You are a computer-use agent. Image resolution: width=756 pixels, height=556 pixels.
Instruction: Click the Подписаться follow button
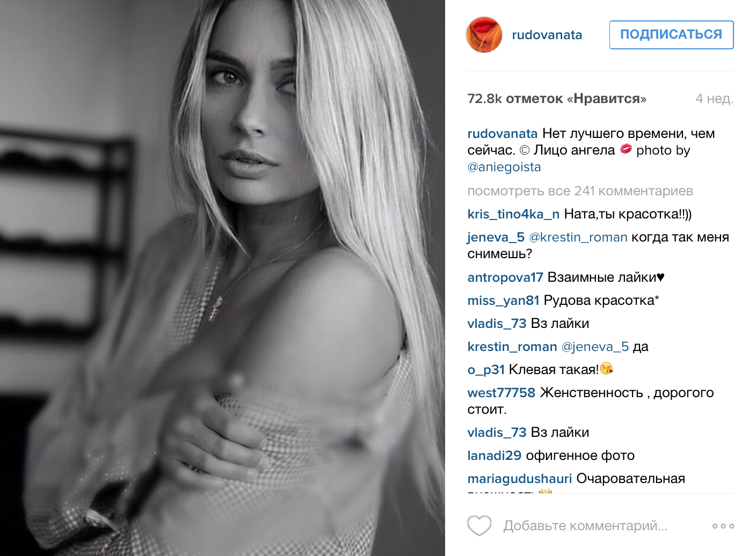(x=671, y=35)
